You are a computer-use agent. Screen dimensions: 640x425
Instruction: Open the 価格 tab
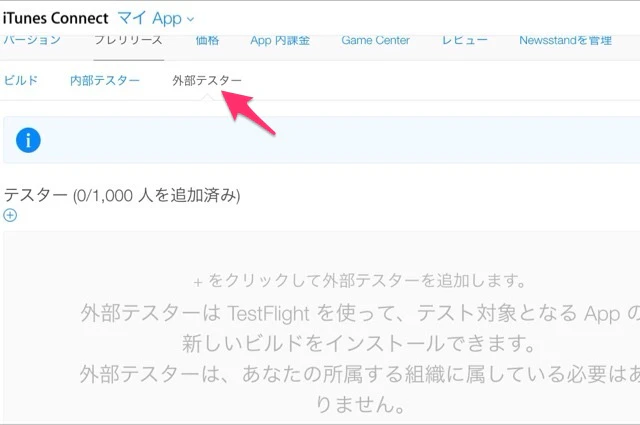(207, 40)
